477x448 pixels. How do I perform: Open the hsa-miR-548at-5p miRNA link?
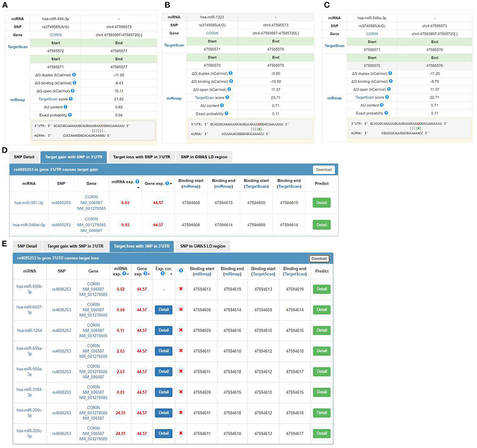(x=29, y=225)
